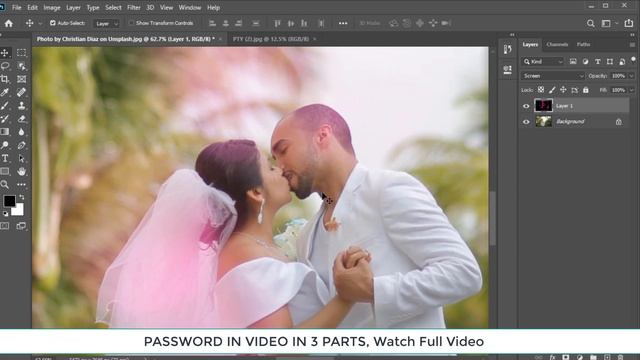The height and width of the screenshot is (360, 640).
Task: Open the workspace switcher dropdown
Action: point(609,23)
